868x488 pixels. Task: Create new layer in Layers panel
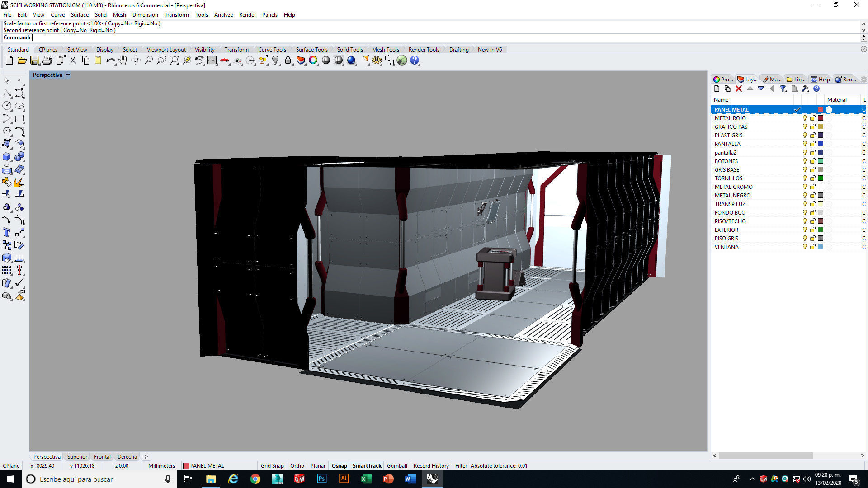coord(717,89)
